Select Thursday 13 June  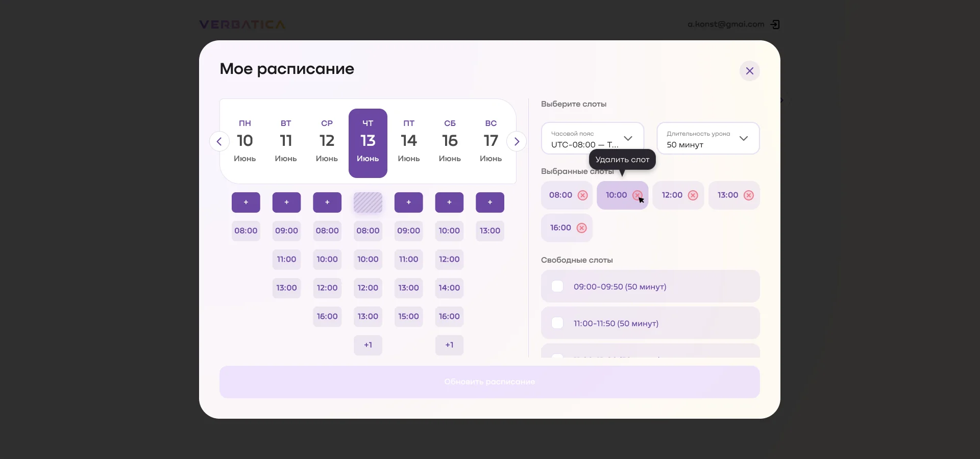[368, 143]
